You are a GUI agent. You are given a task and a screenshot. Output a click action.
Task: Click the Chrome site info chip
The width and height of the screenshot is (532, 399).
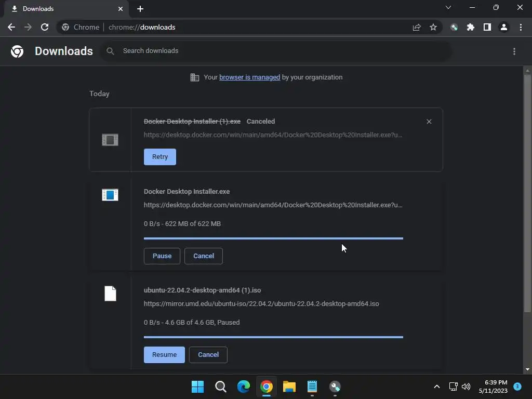pyautogui.click(x=81, y=27)
